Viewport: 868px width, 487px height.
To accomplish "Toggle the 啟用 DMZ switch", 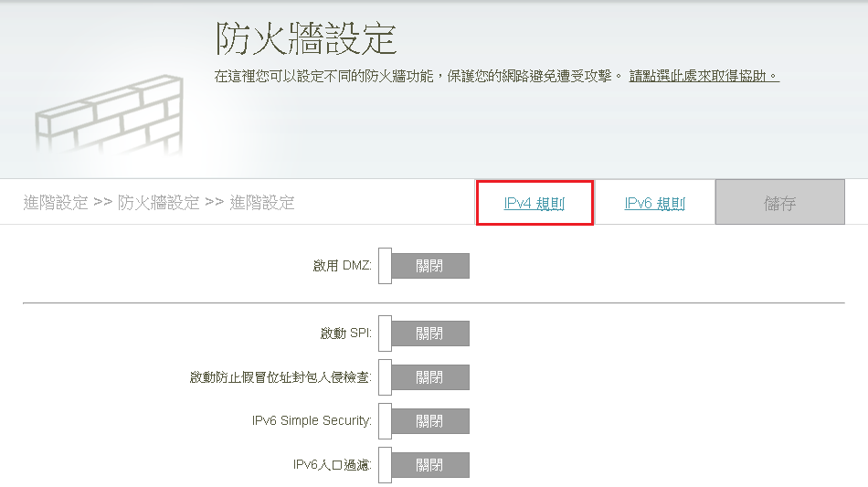I will click(x=424, y=266).
